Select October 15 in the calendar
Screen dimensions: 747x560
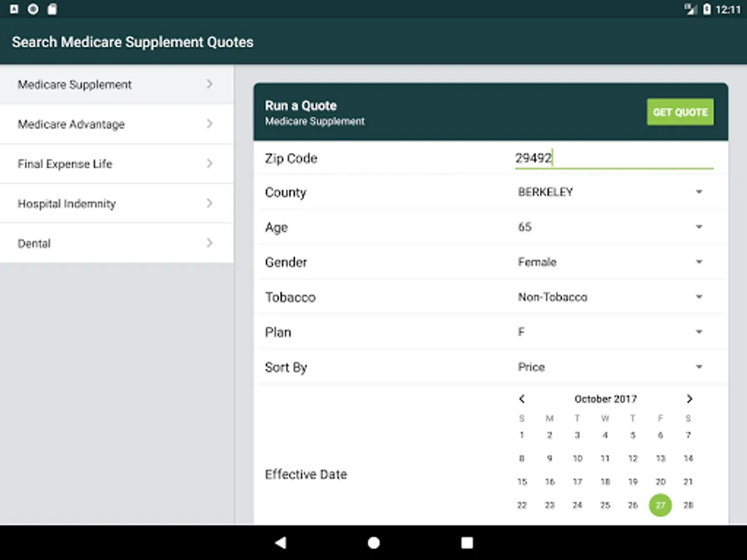tap(522, 482)
